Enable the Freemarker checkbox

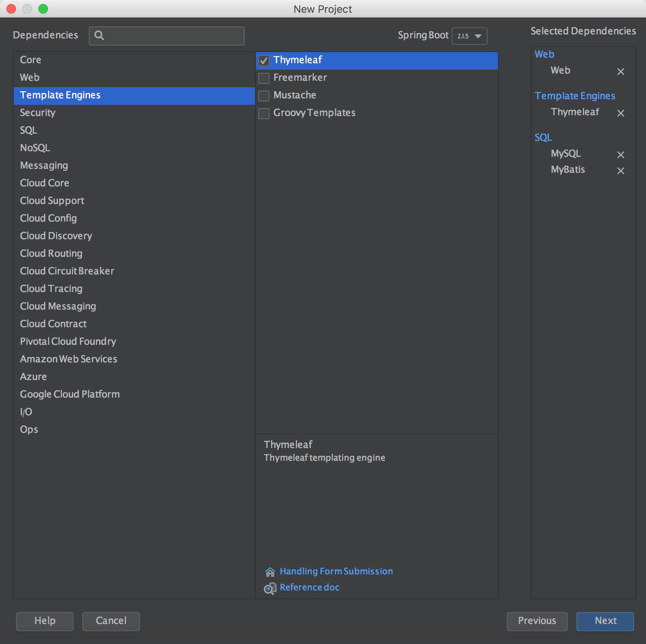coord(264,78)
